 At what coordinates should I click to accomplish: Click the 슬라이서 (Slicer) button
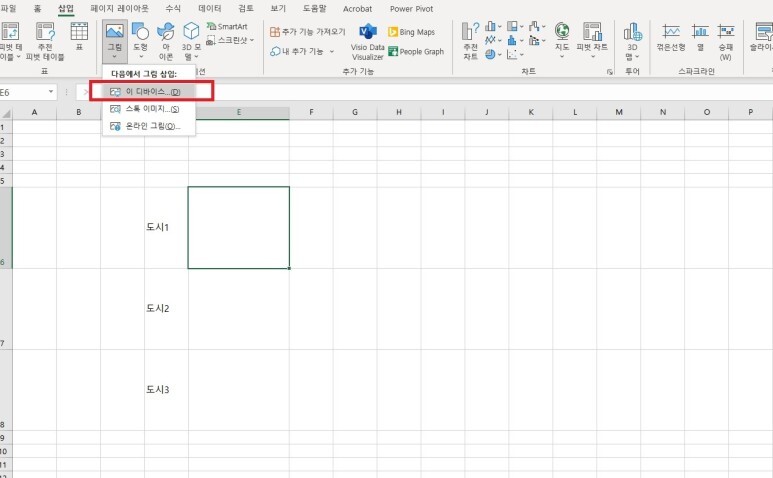click(x=762, y=37)
